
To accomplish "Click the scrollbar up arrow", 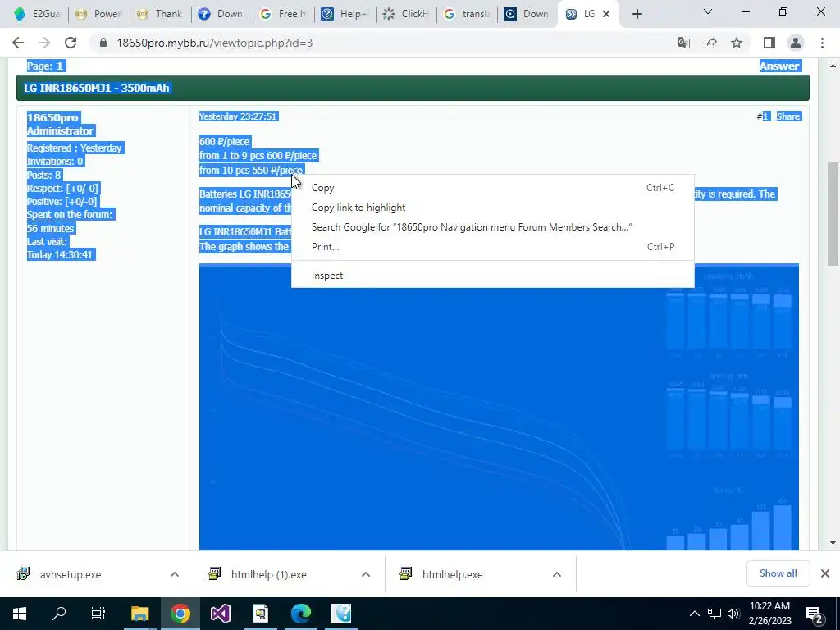I will pyautogui.click(x=833, y=66).
